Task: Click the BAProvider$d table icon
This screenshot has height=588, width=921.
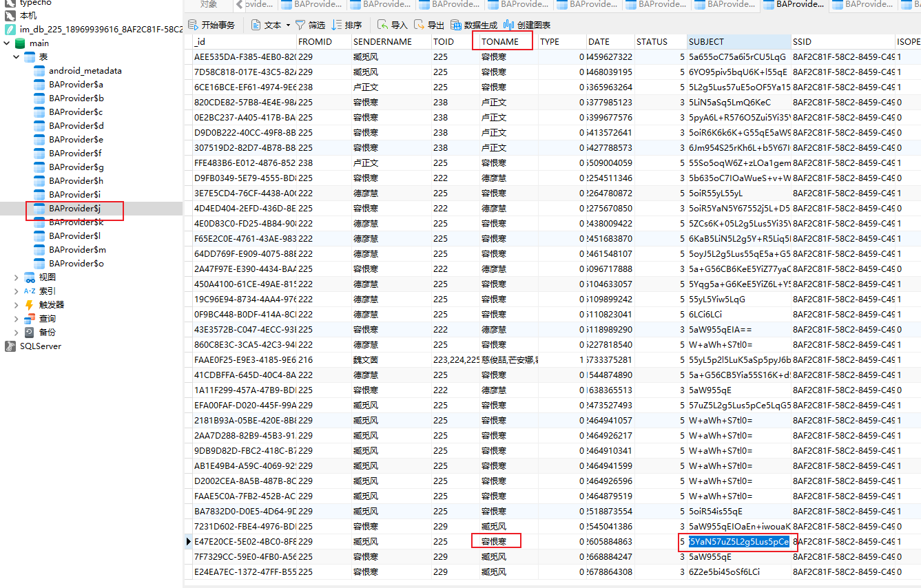Action: pos(40,126)
